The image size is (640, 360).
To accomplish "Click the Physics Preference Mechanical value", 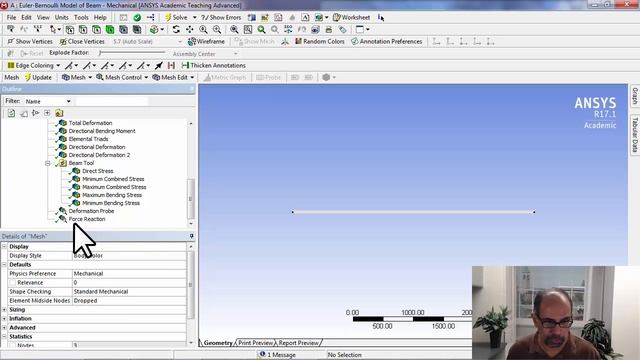I will click(x=129, y=273).
